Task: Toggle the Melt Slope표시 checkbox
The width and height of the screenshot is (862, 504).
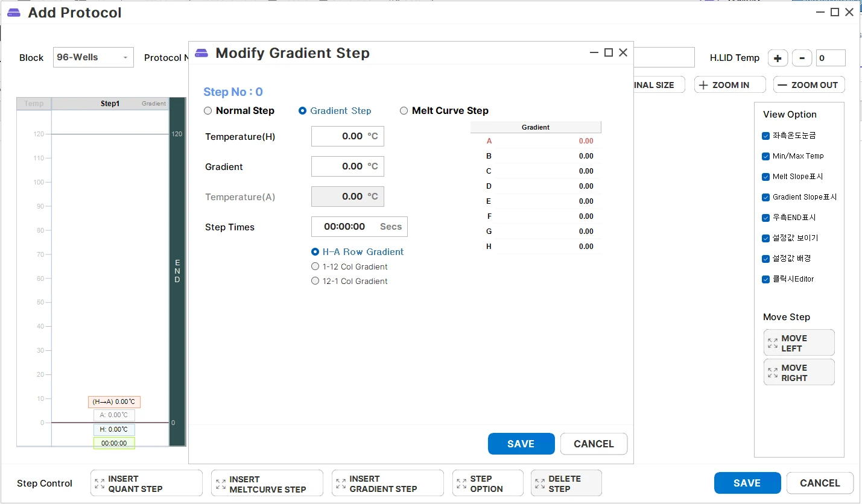Action: click(766, 177)
